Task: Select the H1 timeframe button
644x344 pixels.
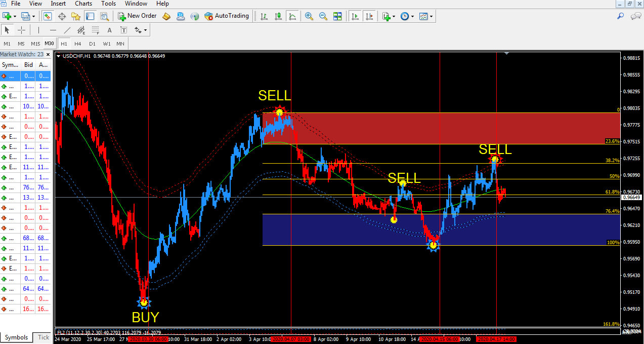Action: (64, 44)
